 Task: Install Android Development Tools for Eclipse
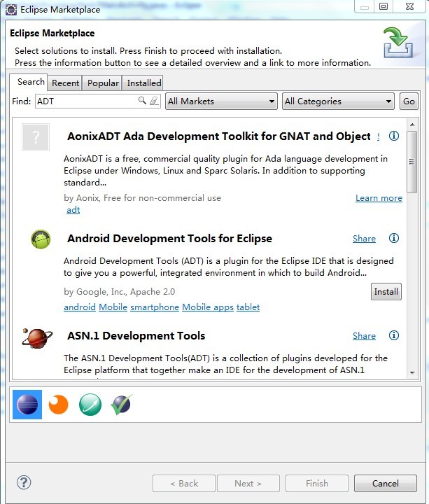pyautogui.click(x=386, y=291)
